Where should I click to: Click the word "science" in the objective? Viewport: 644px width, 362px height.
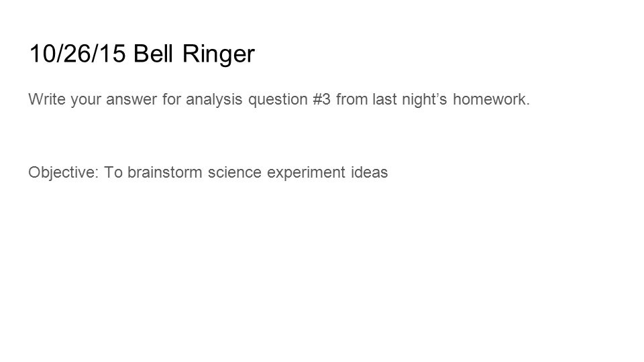tap(235, 172)
